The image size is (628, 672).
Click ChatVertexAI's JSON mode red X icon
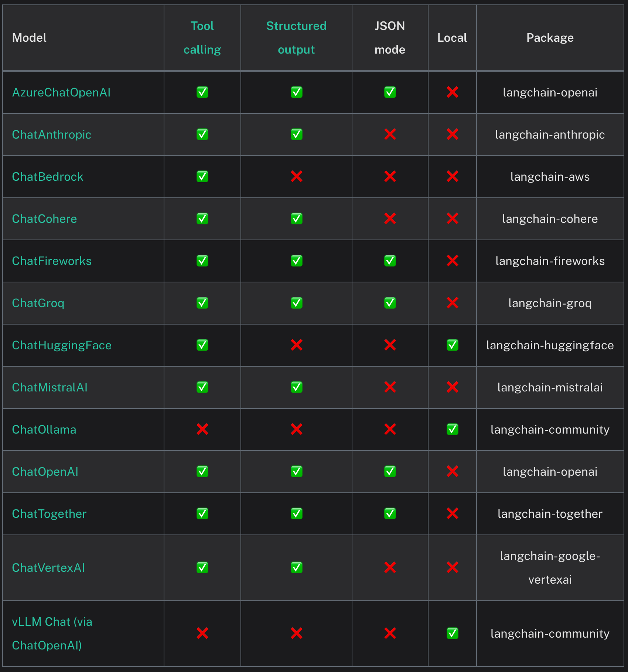pyautogui.click(x=390, y=568)
